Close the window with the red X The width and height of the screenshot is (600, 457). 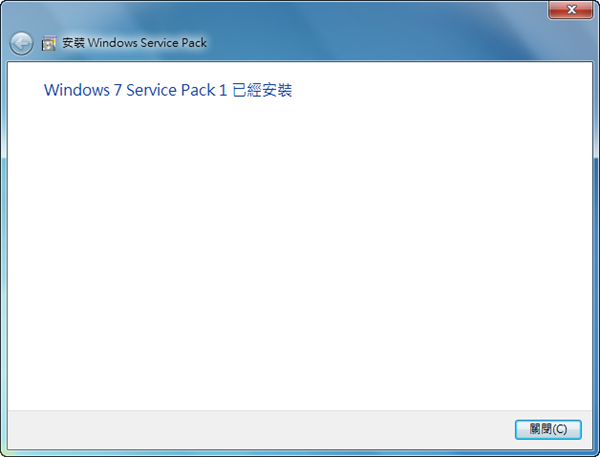[x=570, y=9]
